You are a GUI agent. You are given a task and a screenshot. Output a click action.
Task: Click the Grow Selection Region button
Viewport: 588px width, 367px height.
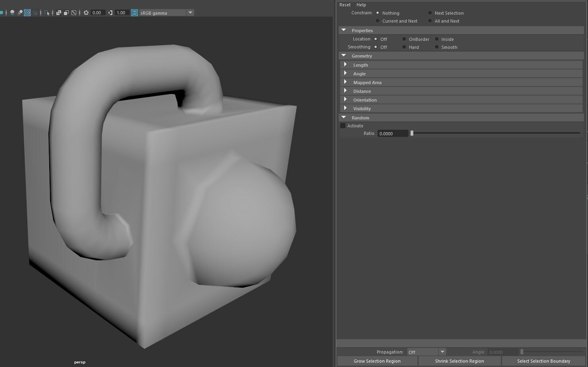point(377,361)
